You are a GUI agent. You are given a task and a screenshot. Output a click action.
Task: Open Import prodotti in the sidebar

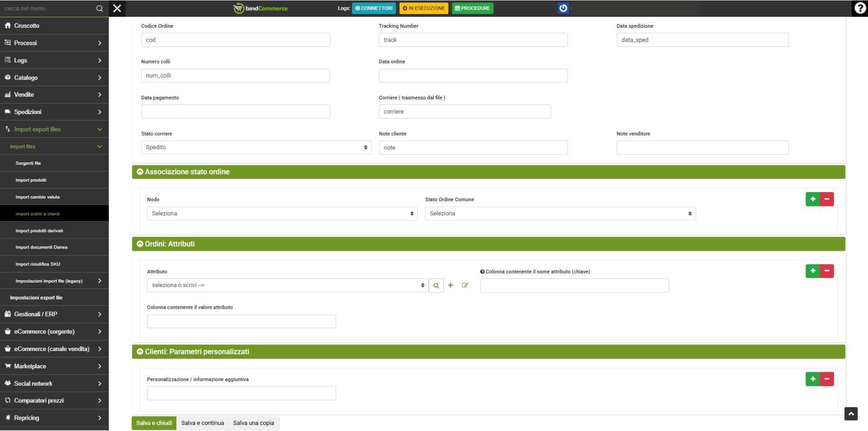(31, 180)
